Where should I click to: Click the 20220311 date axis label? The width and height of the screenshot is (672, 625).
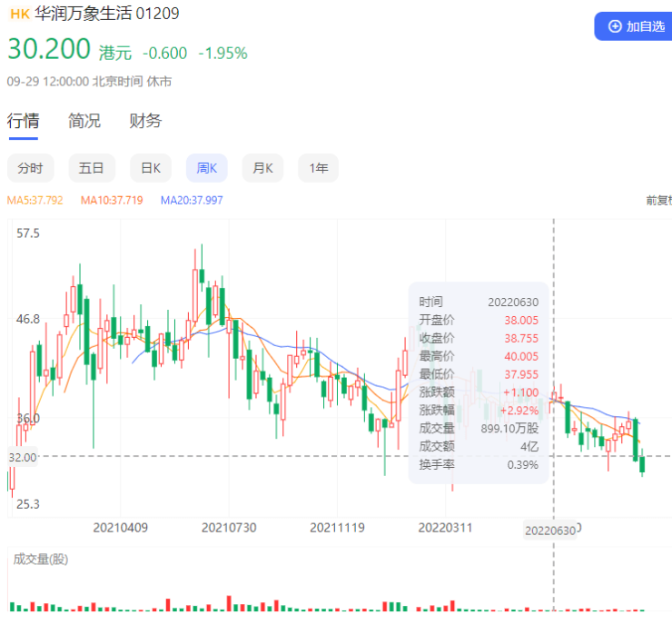(445, 528)
